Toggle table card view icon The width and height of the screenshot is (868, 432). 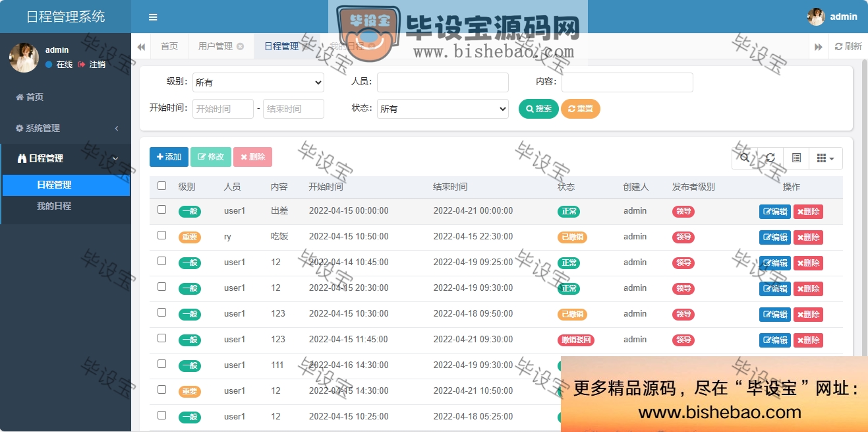[796, 158]
